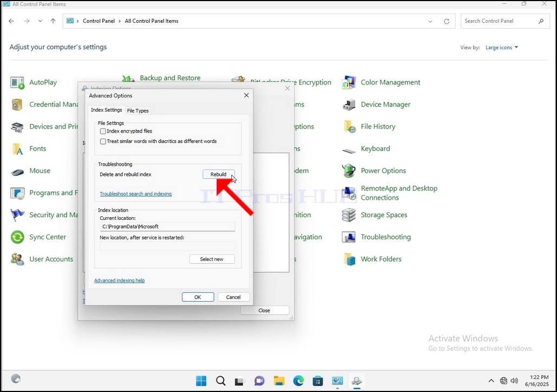Open the recent locations chevron
Image resolution: width=557 pixels, height=392 pixels.
tap(40, 21)
